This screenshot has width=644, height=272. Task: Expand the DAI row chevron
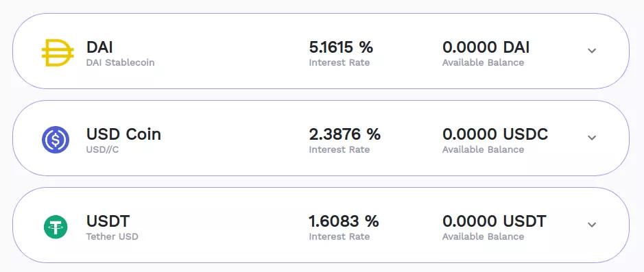[591, 51]
